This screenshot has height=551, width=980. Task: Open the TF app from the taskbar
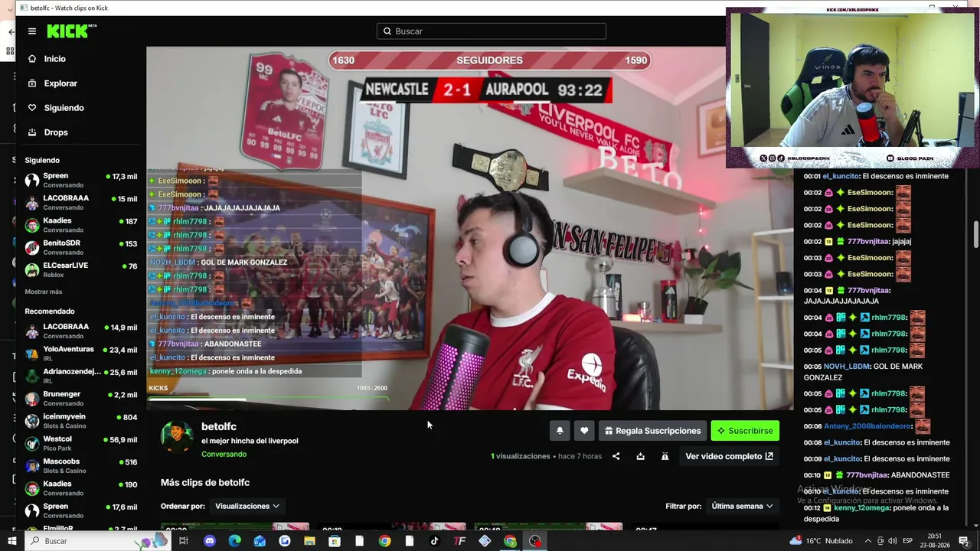[459, 541]
